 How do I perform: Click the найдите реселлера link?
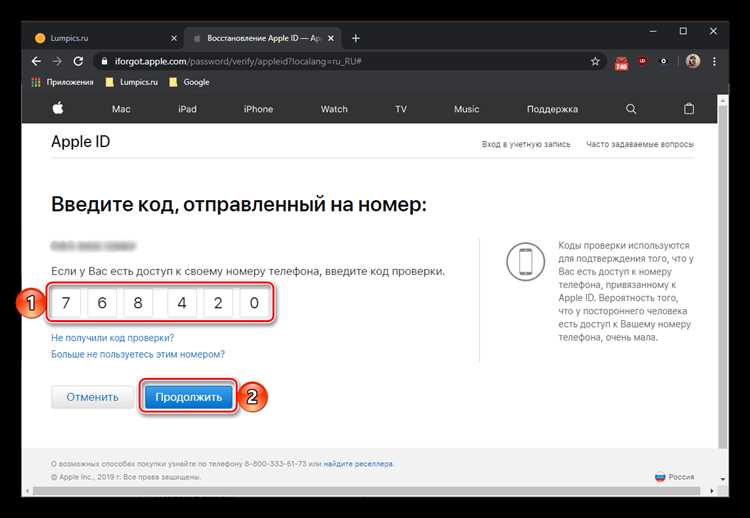coord(358,464)
